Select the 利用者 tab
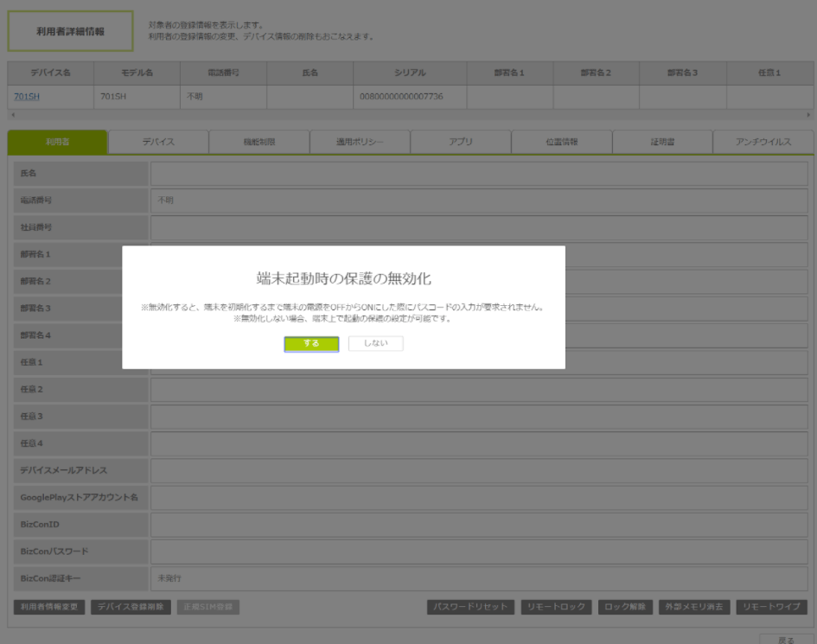The height and width of the screenshot is (644, 817). point(57,142)
